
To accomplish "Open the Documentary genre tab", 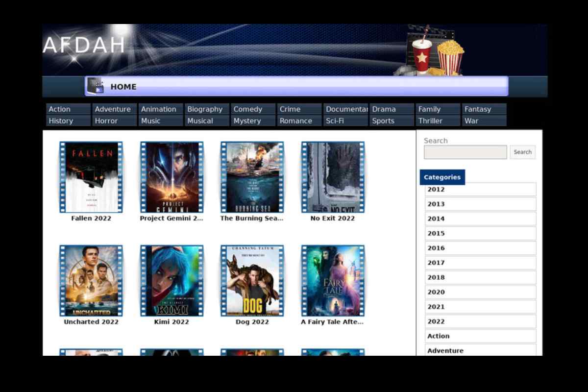I will [346, 109].
